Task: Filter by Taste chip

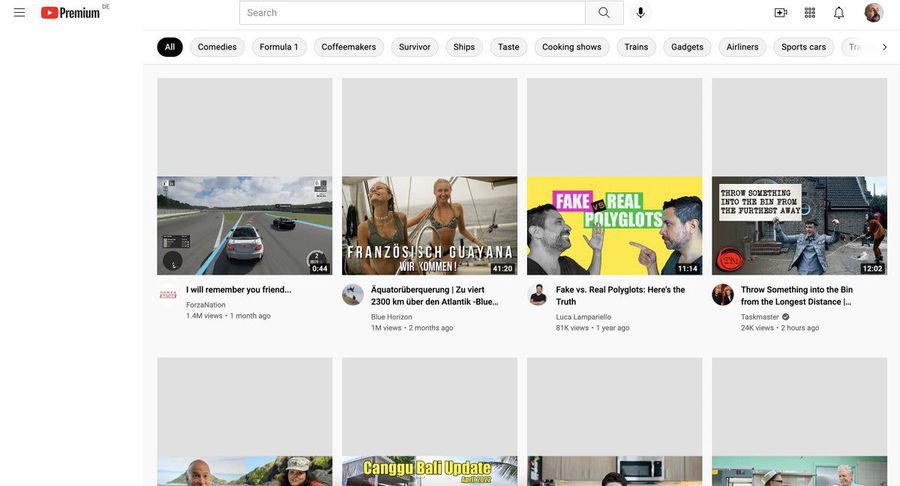Action: click(509, 47)
